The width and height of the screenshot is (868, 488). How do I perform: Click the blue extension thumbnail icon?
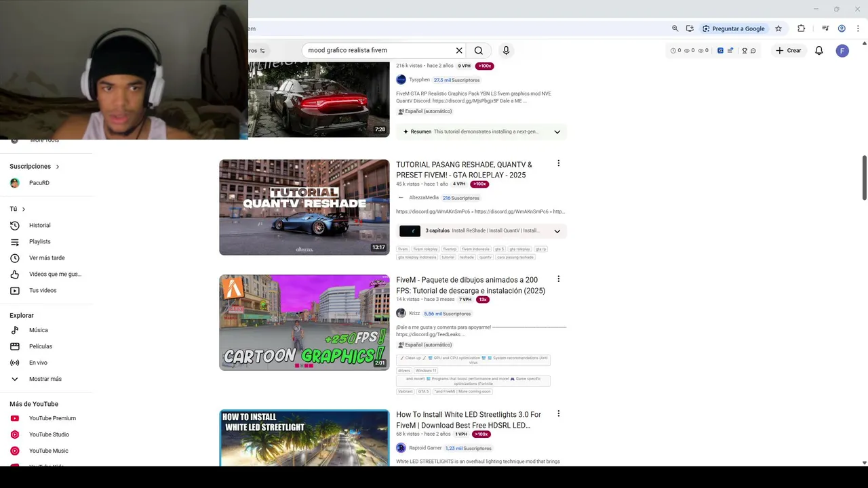[720, 51]
